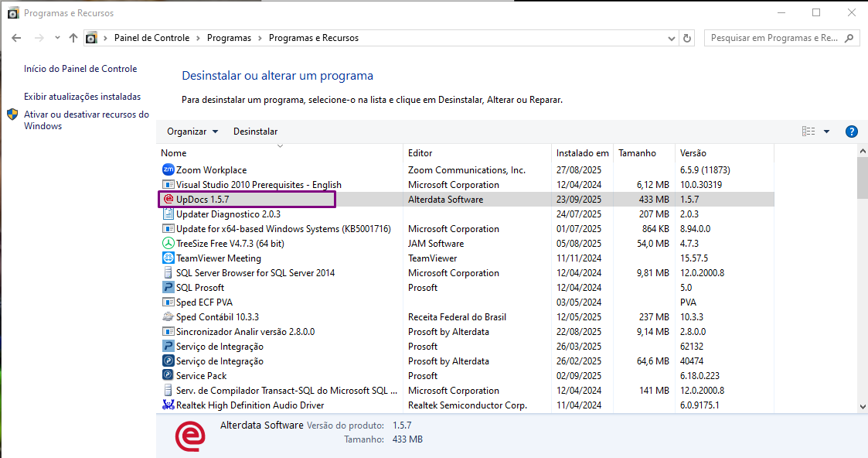
Task: Click Desinstalar in the toolbar
Action: click(255, 132)
